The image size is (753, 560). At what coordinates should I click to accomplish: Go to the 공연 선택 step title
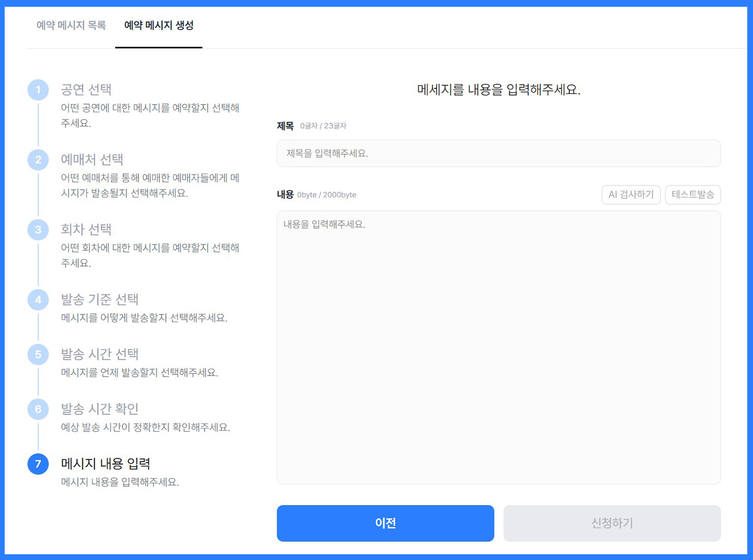pyautogui.click(x=86, y=89)
